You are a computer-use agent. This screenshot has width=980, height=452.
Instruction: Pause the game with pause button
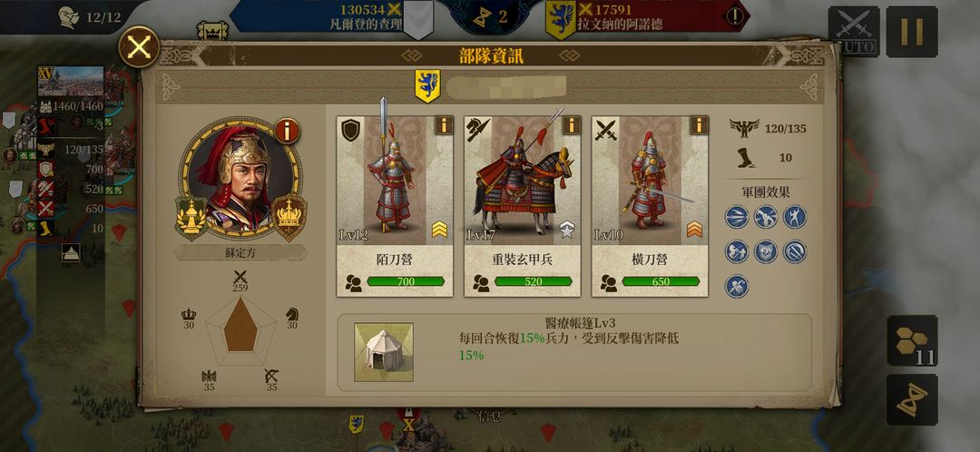click(912, 31)
